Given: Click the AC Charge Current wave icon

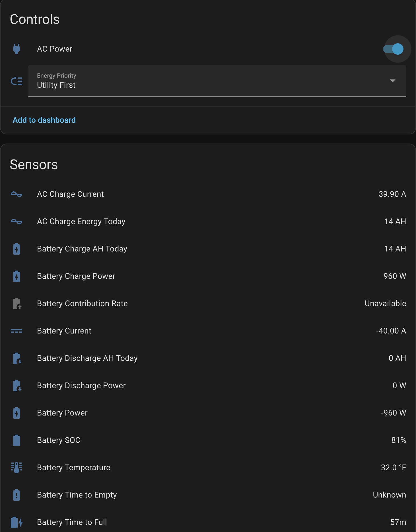Looking at the screenshot, I should 17,194.
